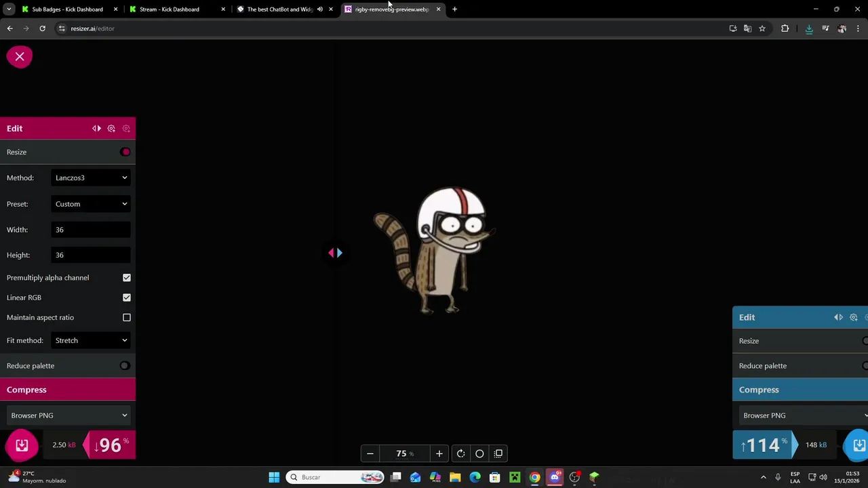Save settings gear icon in left Edit header
This screenshot has height=488, width=868.
111,128
